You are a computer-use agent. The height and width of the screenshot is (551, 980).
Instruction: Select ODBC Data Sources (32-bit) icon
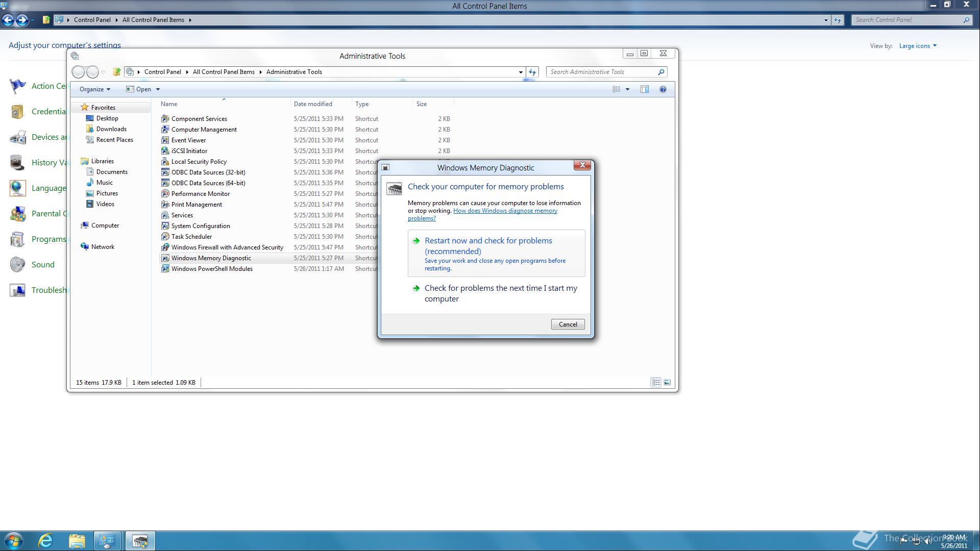[x=165, y=172]
